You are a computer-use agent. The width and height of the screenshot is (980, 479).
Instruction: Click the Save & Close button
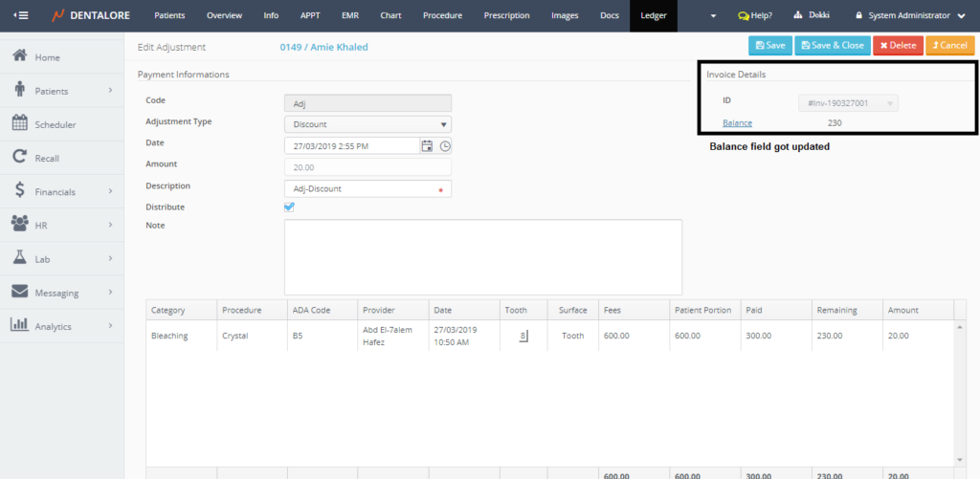[x=832, y=45]
